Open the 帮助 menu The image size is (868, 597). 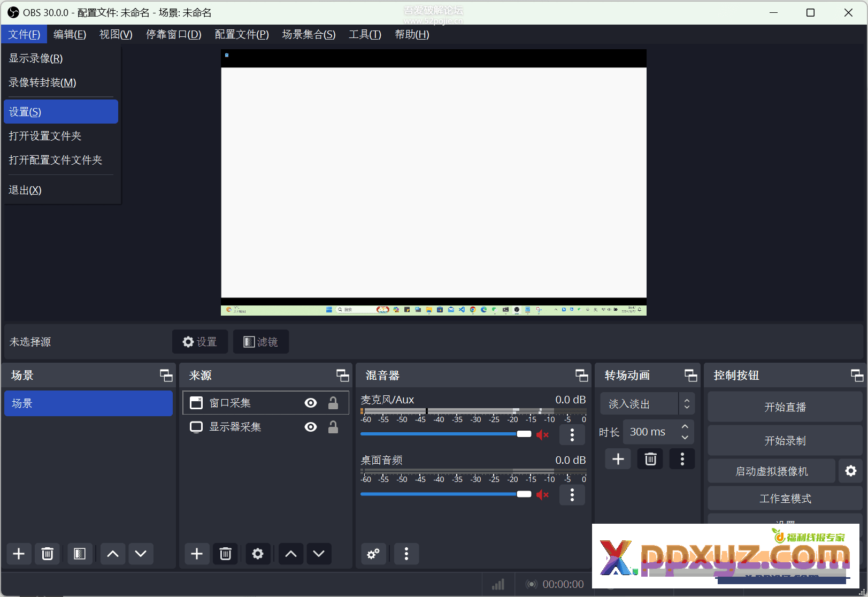(412, 34)
